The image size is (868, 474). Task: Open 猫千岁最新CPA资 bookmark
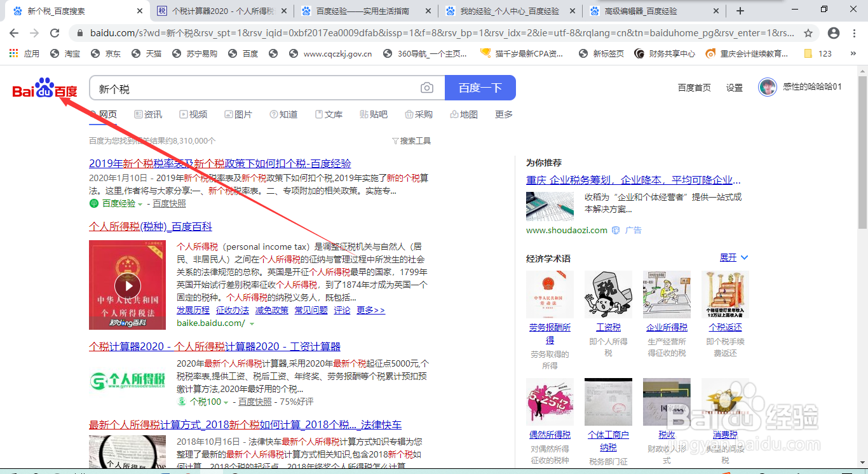tap(522, 54)
